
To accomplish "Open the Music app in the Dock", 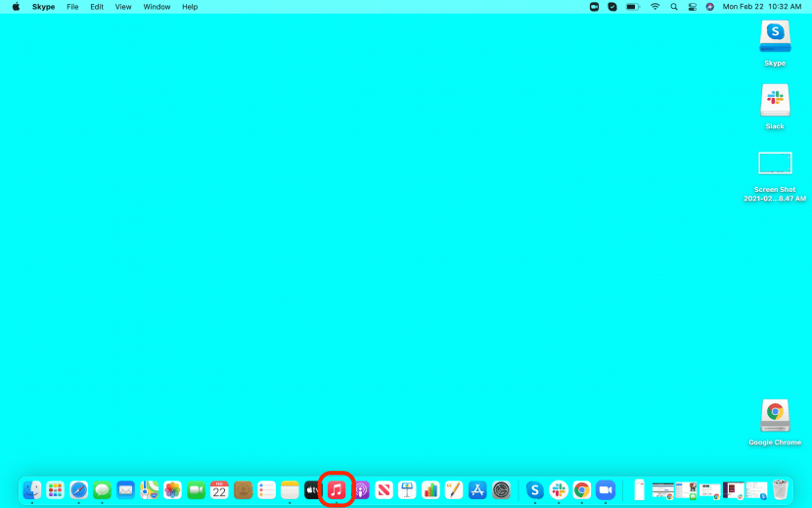I will pyautogui.click(x=337, y=489).
